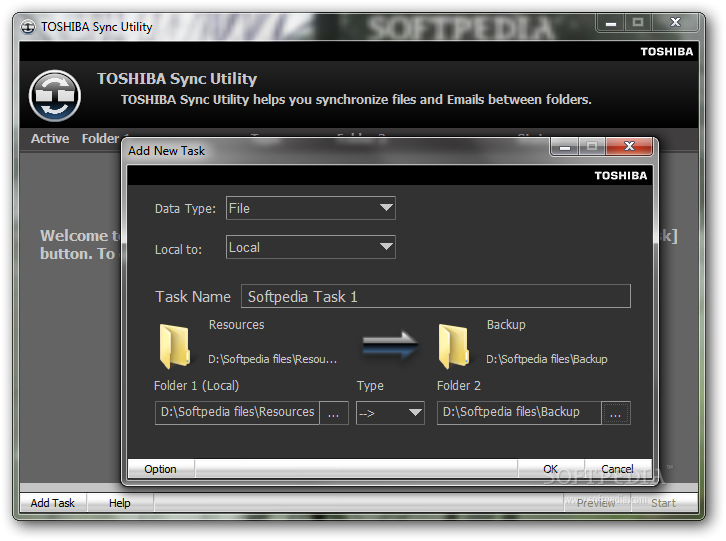Click Add Task in main window

click(x=53, y=503)
